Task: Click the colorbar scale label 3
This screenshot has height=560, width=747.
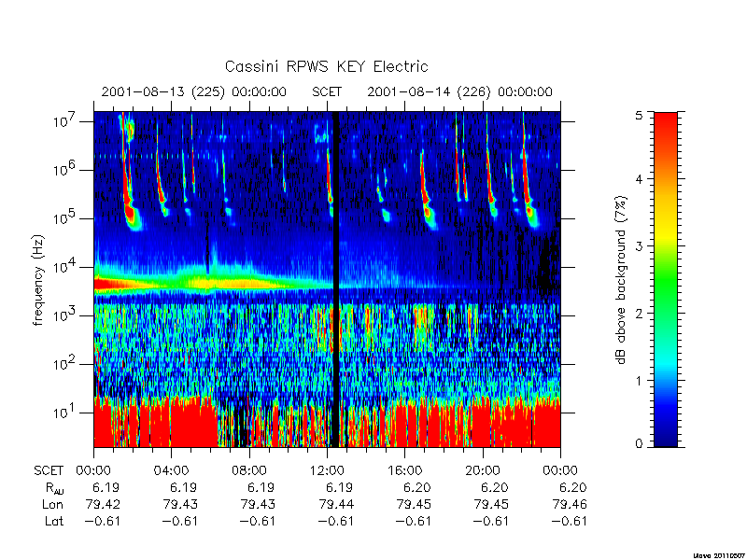Action: 639,246
